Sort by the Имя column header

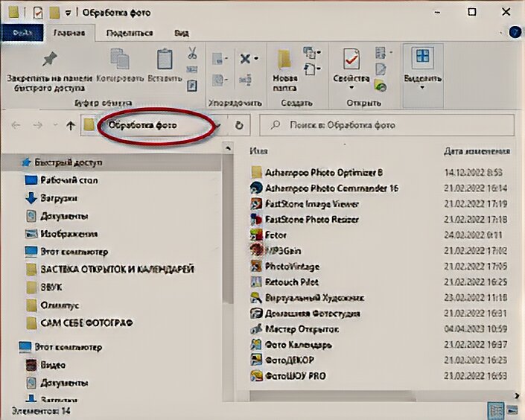[258, 151]
